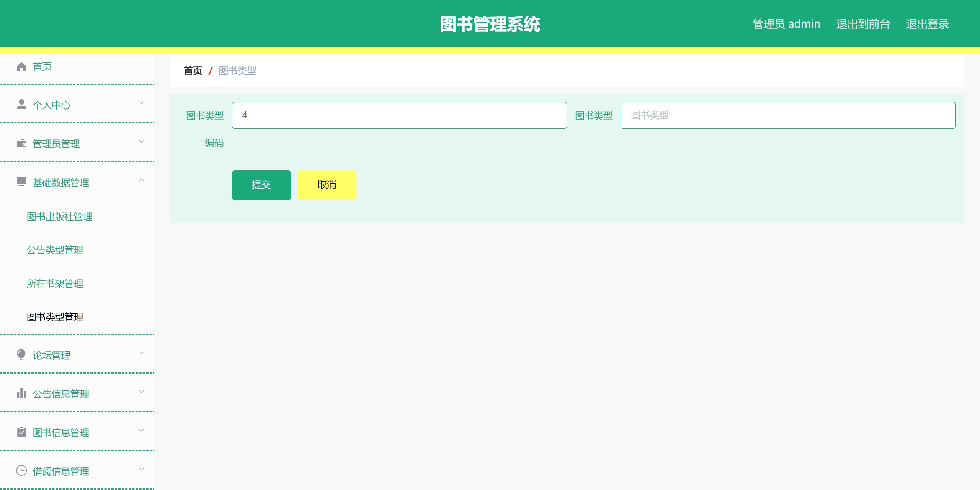
Task: Click the home icon beside 首页
Action: tap(21, 67)
